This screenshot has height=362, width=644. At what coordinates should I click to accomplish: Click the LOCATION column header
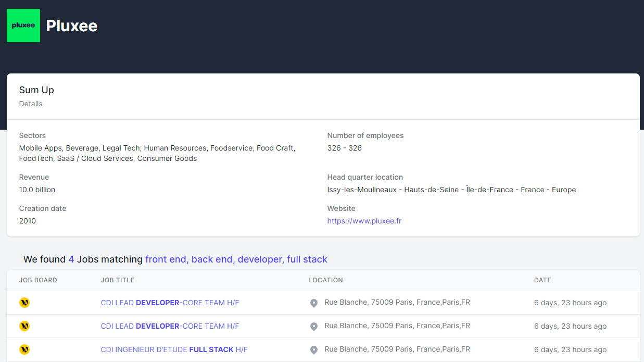coord(326,280)
